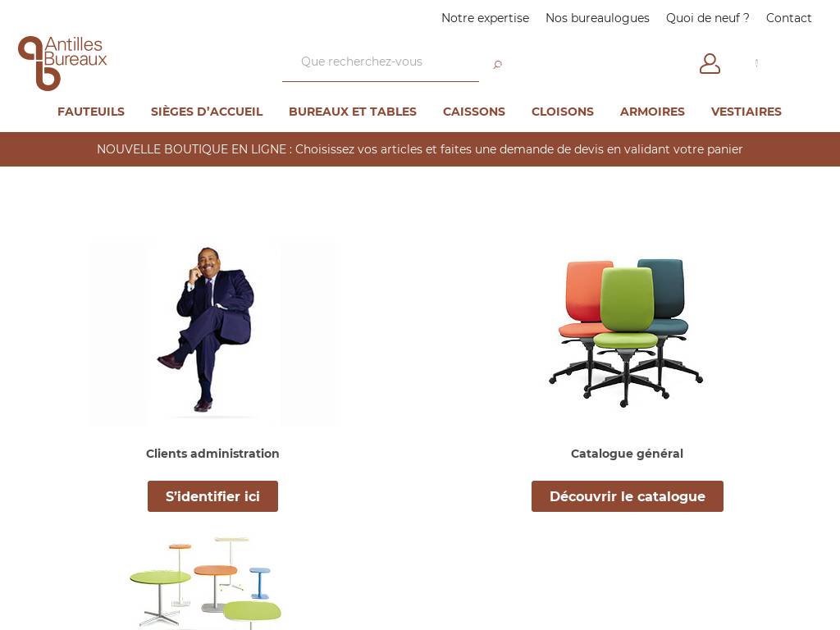Open Quoi de neuf ? link
This screenshot has width=840, height=630.
pos(708,18)
